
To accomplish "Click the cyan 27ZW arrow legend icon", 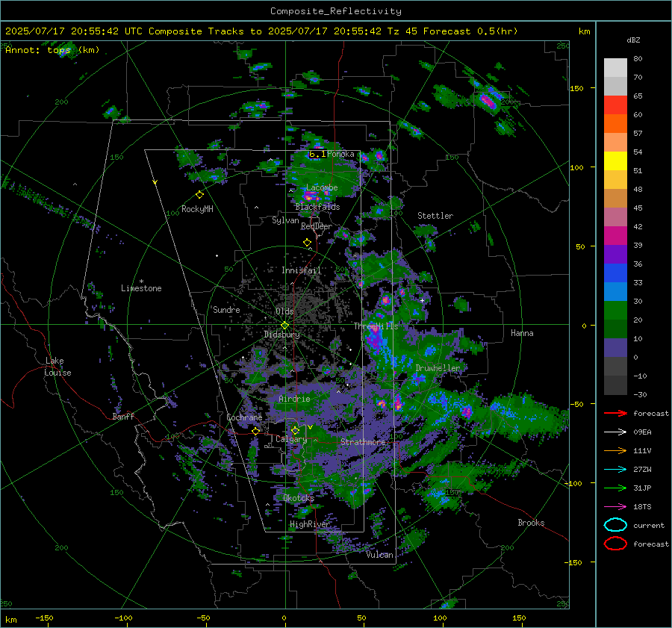I will 615,470.
